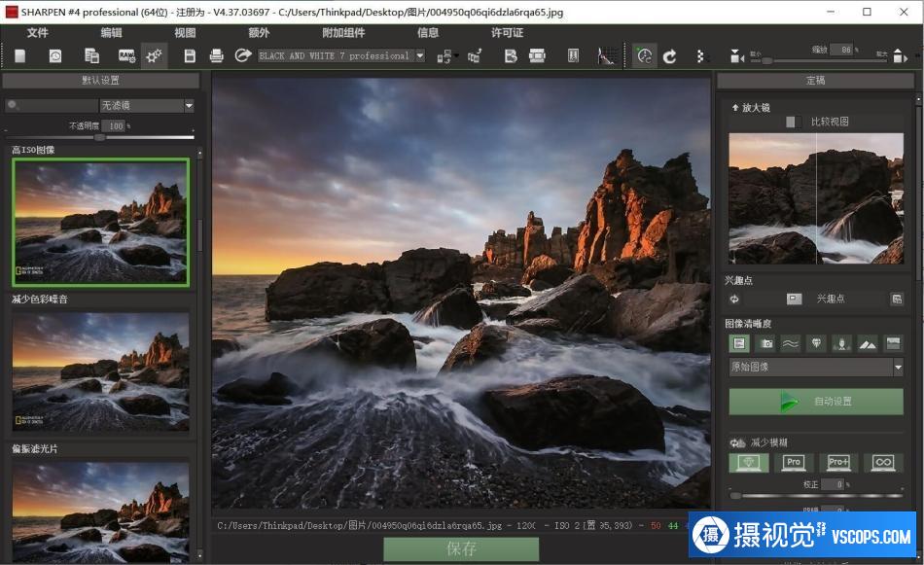Click the film strip toolbar icon
This screenshot has height=565, width=924.
click(x=538, y=56)
